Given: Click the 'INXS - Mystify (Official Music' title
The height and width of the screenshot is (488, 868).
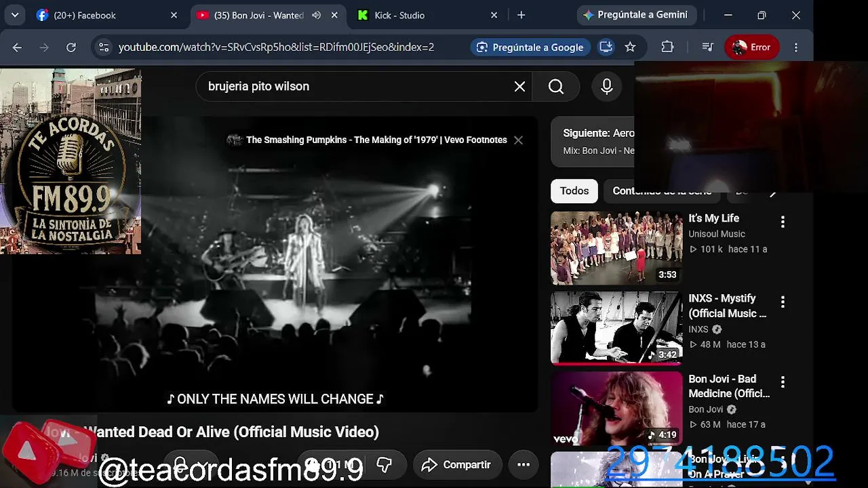Looking at the screenshot, I should pyautogui.click(x=727, y=306).
